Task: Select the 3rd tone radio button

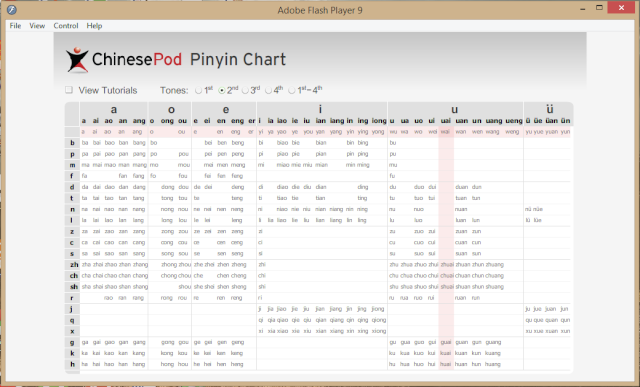Action: (245, 91)
